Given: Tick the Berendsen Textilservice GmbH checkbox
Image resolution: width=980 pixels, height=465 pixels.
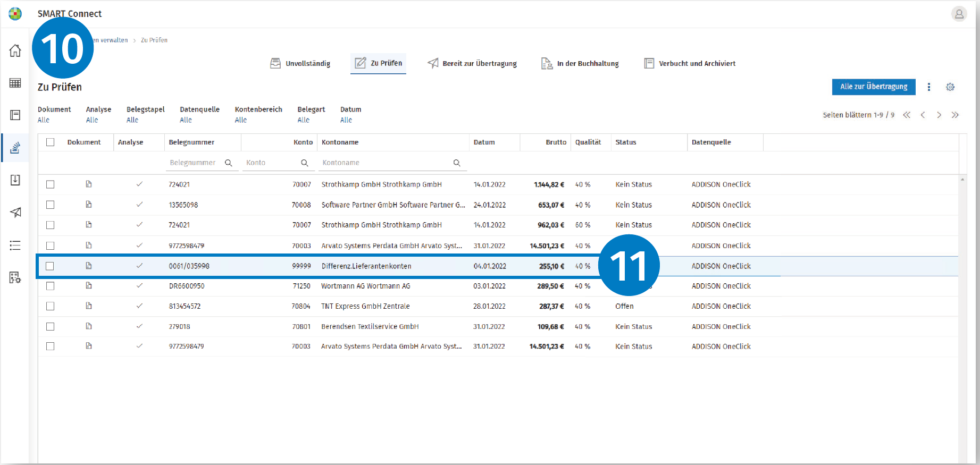Looking at the screenshot, I should click(x=51, y=327).
